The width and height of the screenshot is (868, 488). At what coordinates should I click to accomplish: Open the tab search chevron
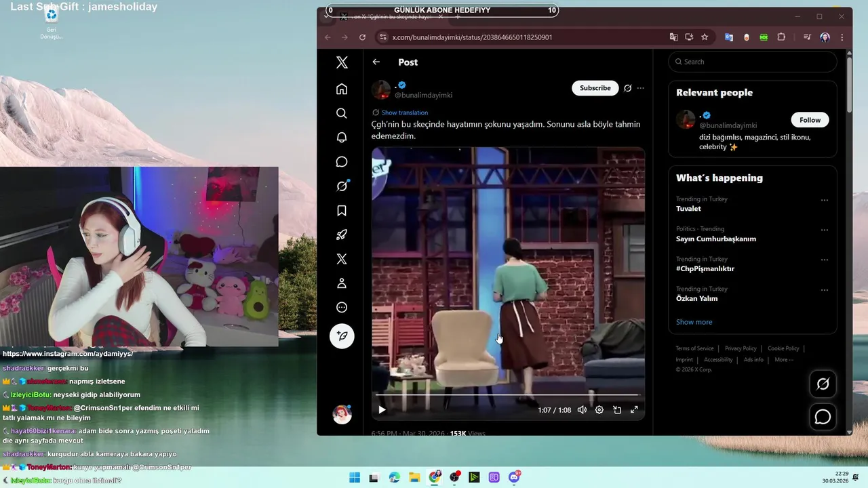326,16
